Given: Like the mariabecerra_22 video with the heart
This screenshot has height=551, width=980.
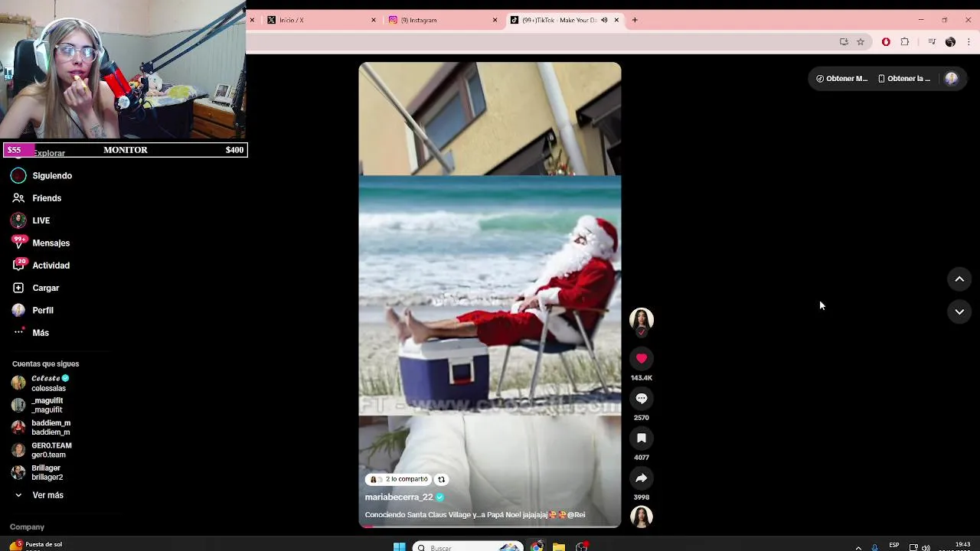Looking at the screenshot, I should 642,358.
